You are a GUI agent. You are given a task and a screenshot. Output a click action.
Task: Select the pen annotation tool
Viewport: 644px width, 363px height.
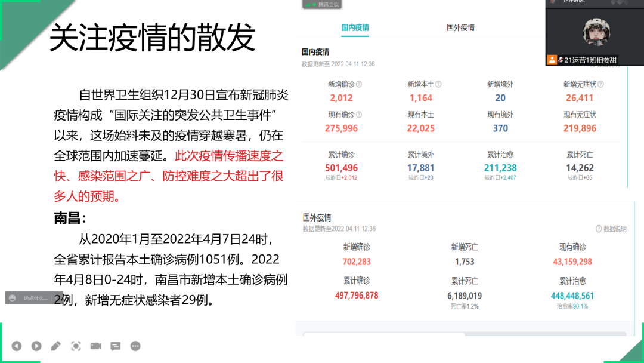pyautogui.click(x=56, y=346)
